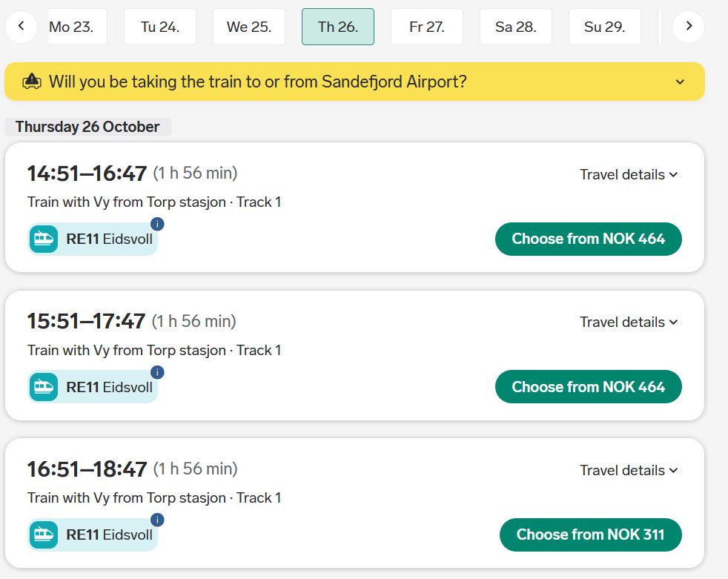
Task: Open info badge on 14:51 RE11 Eidsvoll
Action: 157,225
